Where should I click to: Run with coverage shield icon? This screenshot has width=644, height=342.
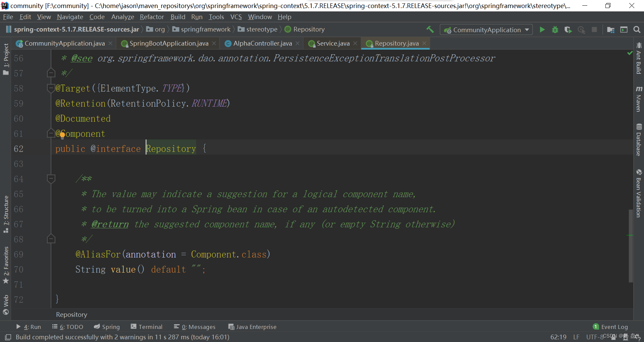click(x=568, y=30)
